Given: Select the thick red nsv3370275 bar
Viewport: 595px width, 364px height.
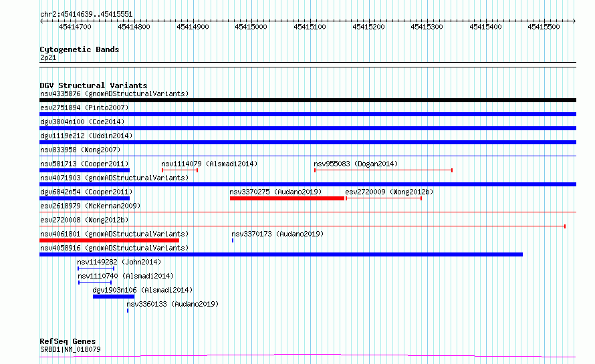Looking at the screenshot, I should (287, 198).
